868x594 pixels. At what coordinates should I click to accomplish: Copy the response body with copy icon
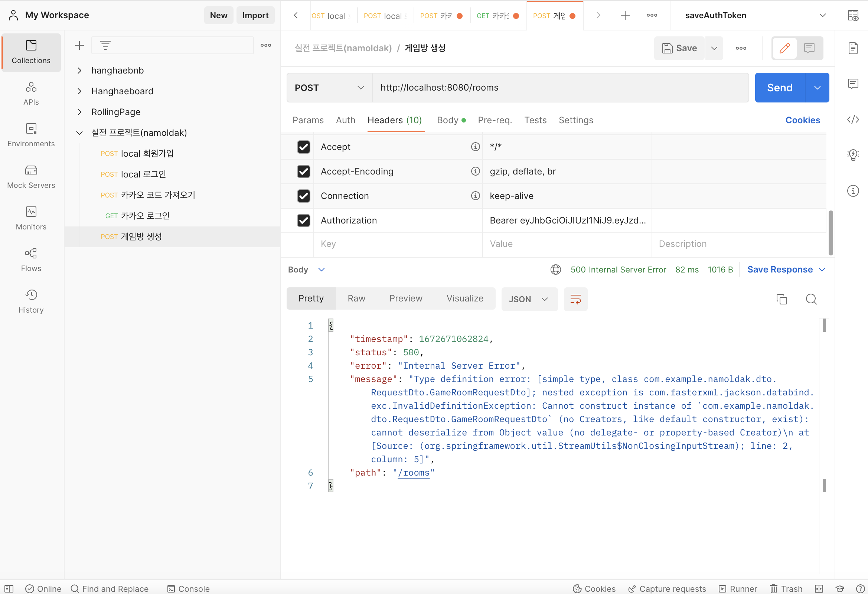click(781, 299)
